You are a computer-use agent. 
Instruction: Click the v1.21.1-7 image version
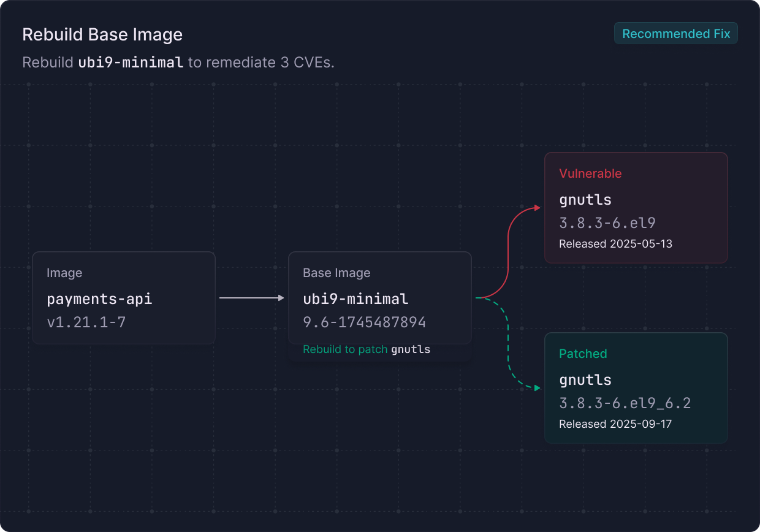tap(86, 322)
